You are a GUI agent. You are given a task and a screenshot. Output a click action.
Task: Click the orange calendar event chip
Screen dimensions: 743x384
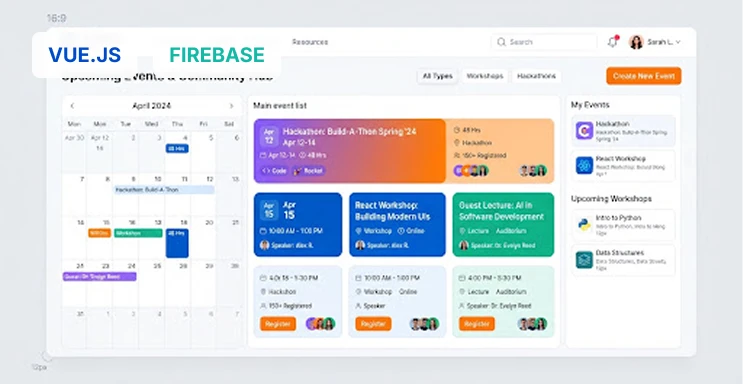tap(100, 233)
